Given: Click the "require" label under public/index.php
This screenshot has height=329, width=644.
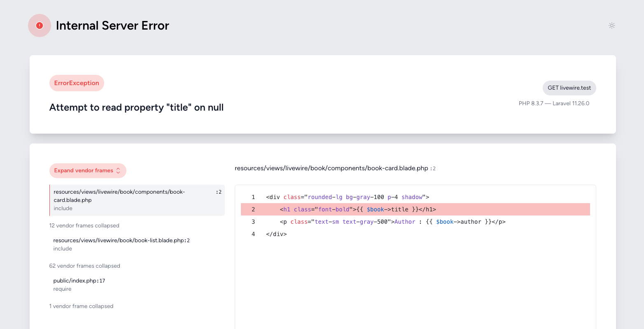Looking at the screenshot, I should pyautogui.click(x=63, y=289).
